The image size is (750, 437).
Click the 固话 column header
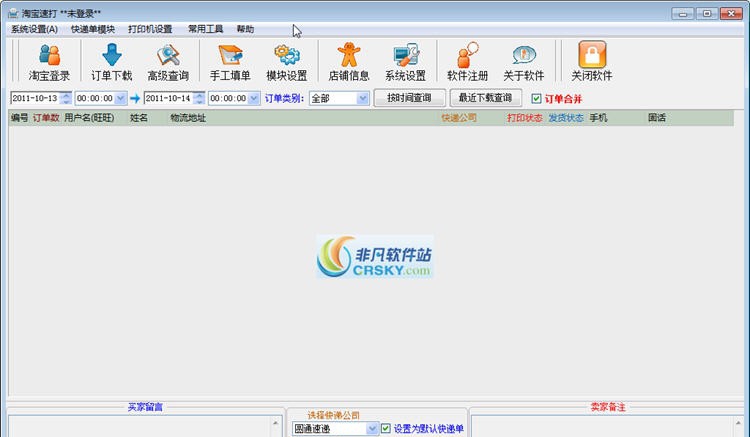657,118
